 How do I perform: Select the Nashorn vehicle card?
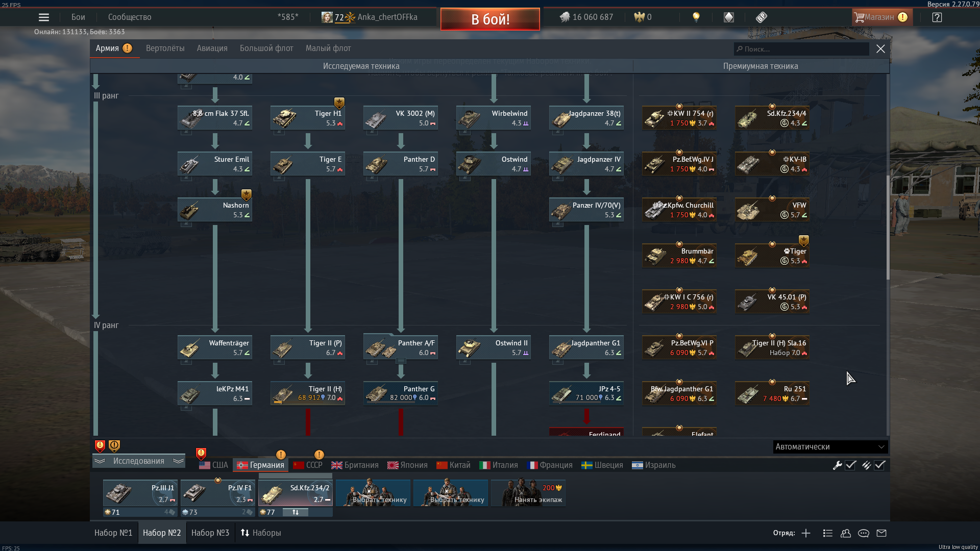coord(215,210)
